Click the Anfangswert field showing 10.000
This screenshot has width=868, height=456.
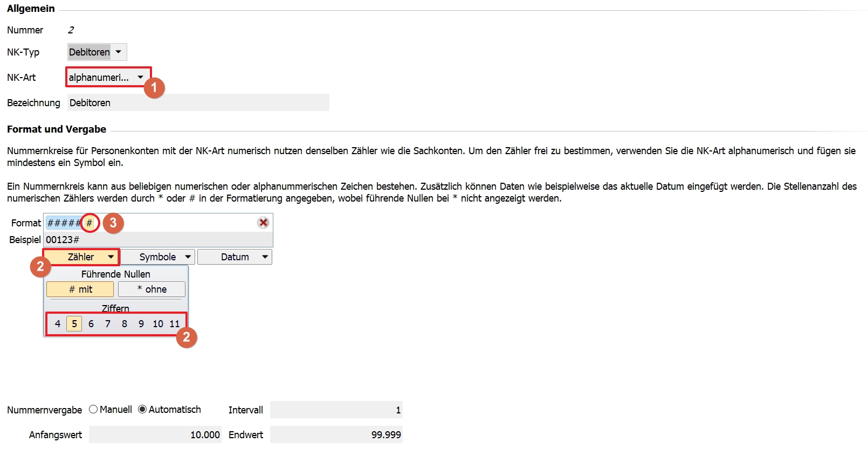click(155, 434)
